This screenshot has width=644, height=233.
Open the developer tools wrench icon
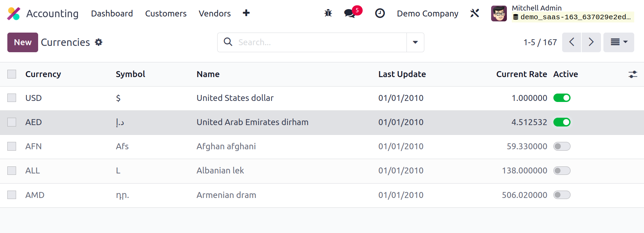(475, 13)
